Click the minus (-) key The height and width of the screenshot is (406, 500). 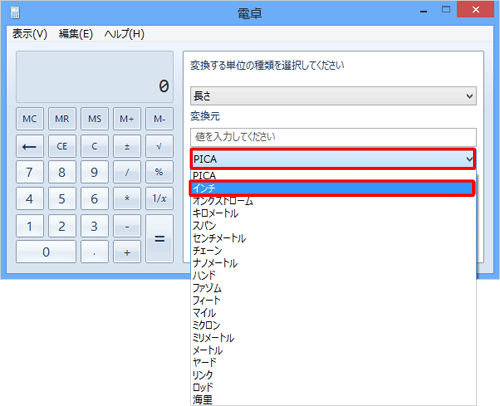[x=127, y=226]
